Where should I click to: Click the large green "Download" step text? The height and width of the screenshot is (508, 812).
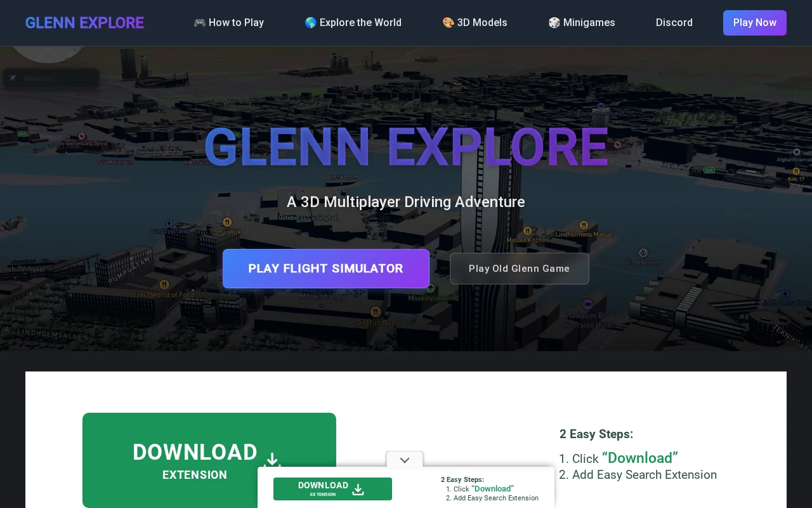pos(640,458)
